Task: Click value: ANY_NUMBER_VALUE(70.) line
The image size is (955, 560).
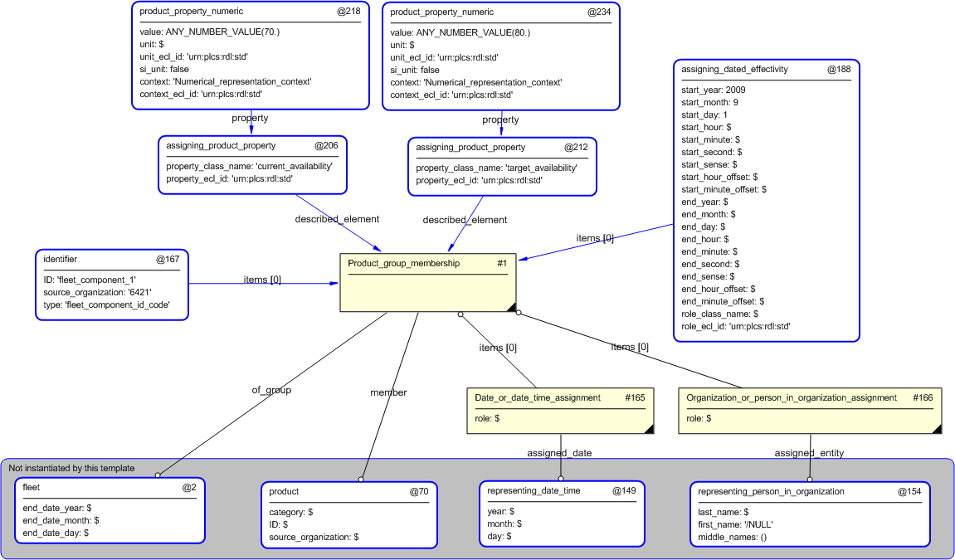Action: click(210, 32)
